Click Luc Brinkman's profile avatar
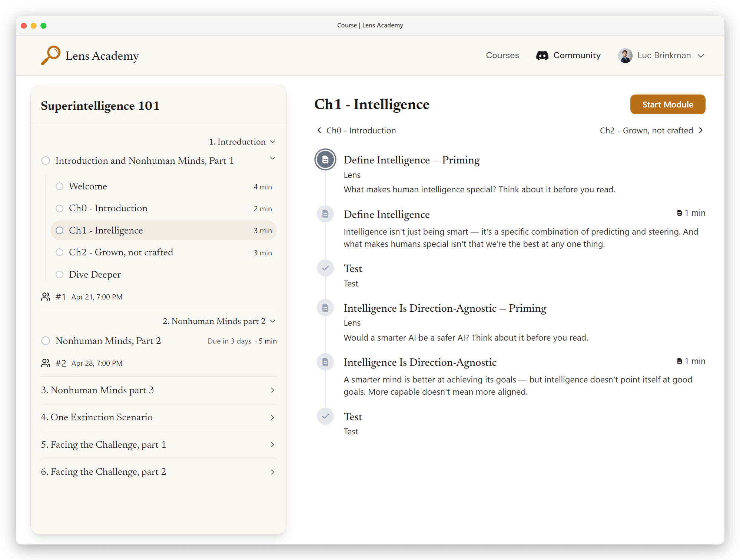The image size is (740, 560). (625, 55)
